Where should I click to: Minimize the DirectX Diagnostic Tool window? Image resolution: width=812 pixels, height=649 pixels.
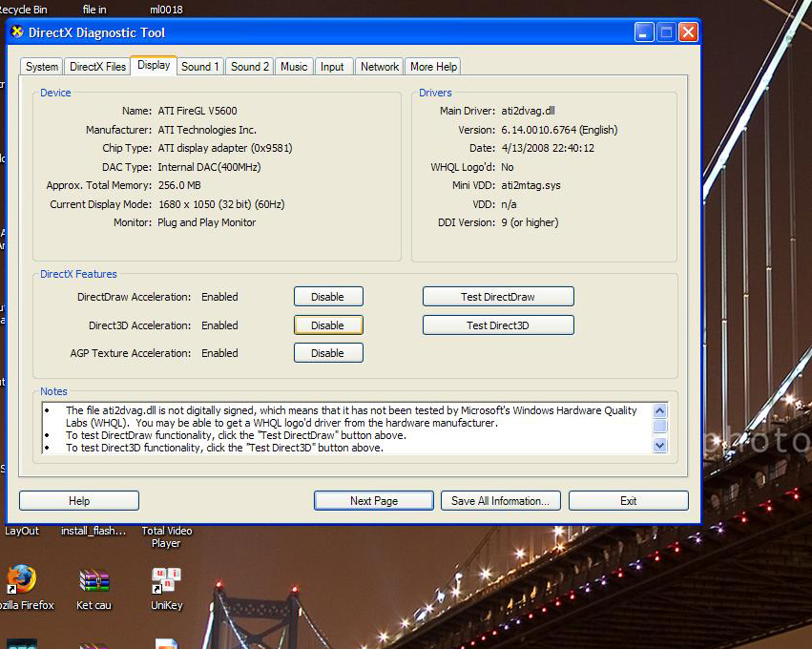pos(644,32)
